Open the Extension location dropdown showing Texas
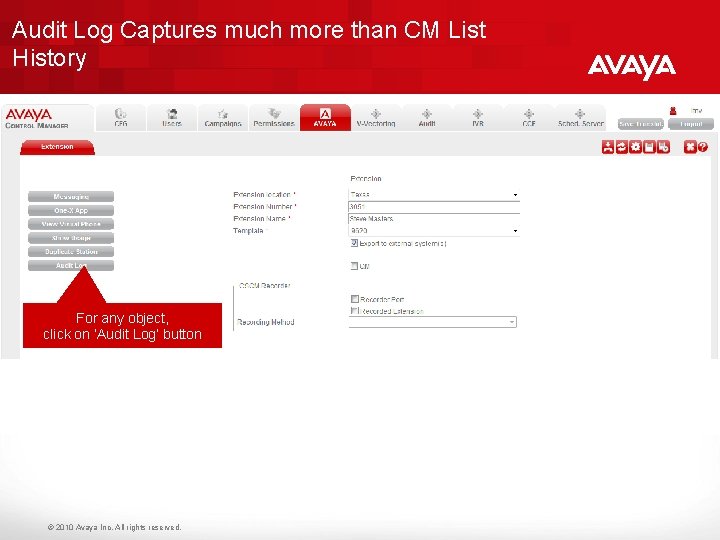Image resolution: width=720 pixels, height=540 pixels. point(434,195)
